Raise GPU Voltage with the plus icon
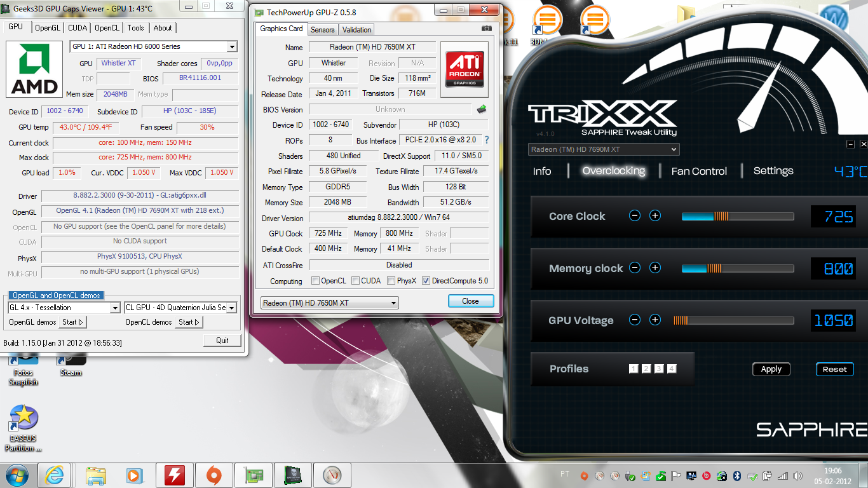 coord(655,320)
